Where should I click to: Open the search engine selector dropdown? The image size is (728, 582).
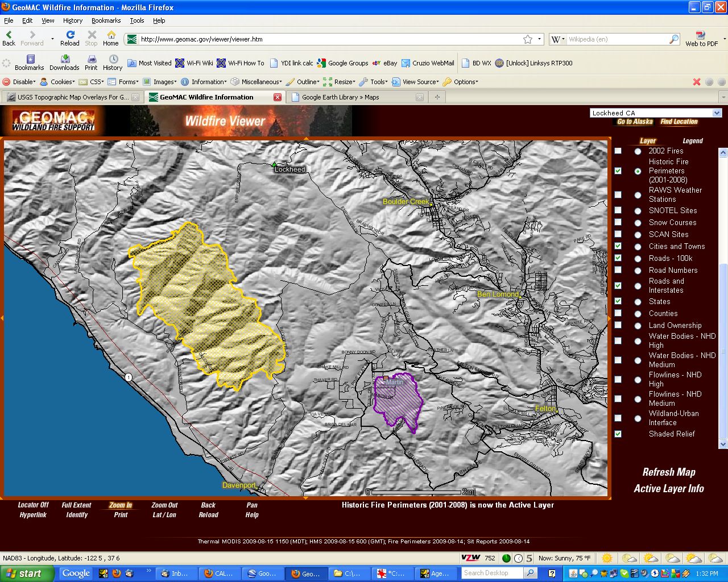558,39
